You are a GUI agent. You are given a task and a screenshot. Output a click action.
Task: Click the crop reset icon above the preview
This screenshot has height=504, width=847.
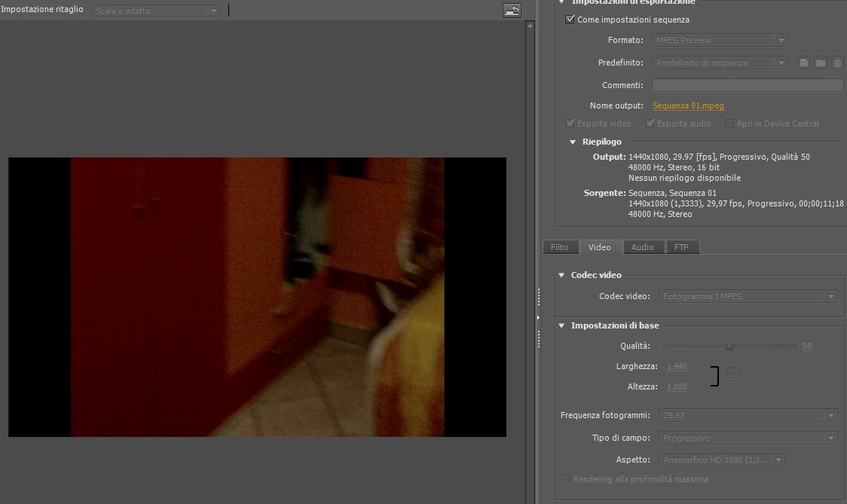[x=512, y=11]
